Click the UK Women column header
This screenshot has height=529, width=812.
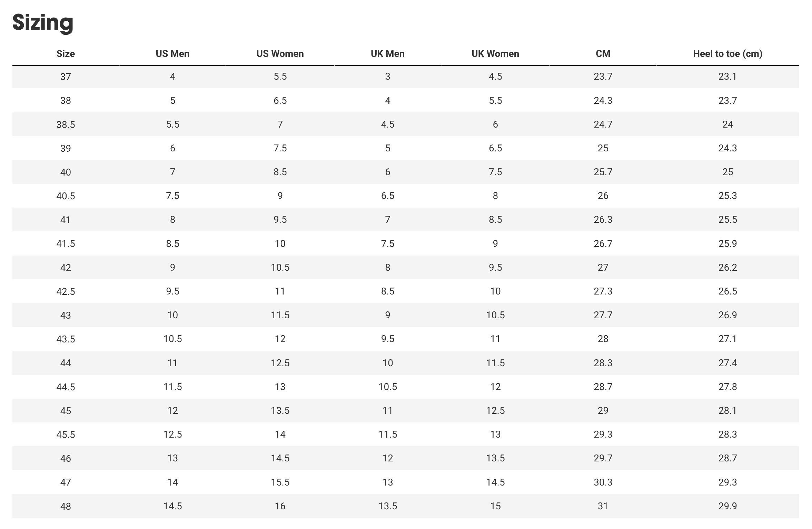click(495, 54)
